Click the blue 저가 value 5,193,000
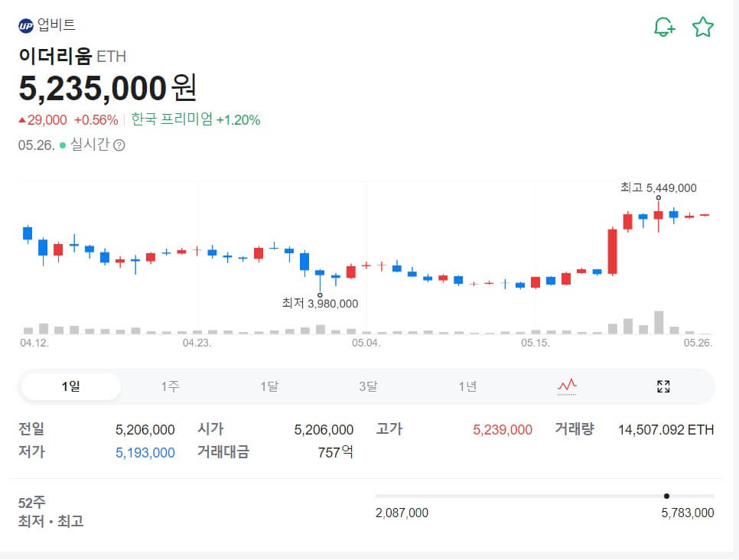Screen dimensions: 739x560 coord(145,453)
